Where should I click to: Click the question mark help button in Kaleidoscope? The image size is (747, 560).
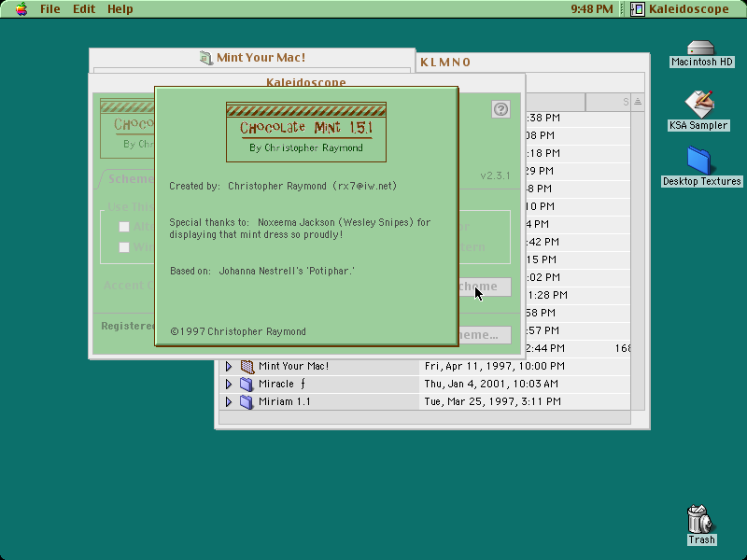(500, 109)
